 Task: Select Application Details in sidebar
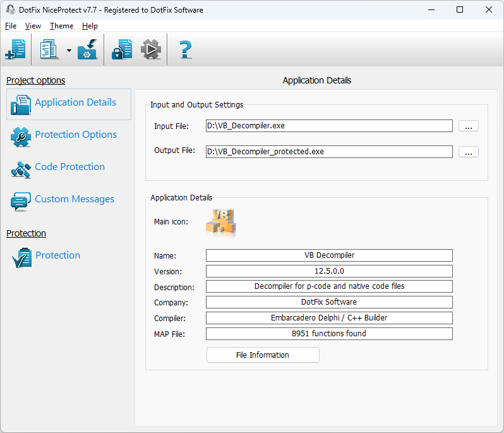(x=69, y=104)
